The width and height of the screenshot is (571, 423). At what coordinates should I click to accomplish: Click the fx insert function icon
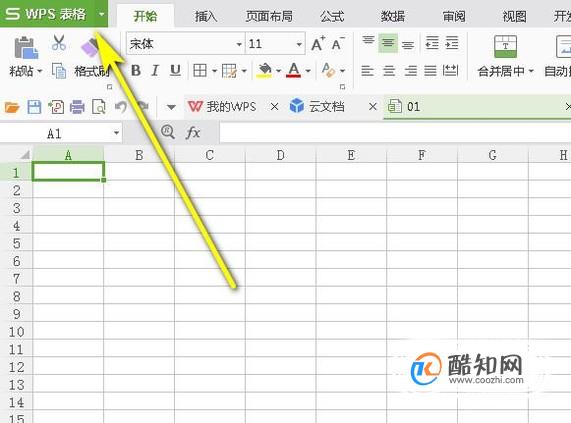[x=193, y=133]
